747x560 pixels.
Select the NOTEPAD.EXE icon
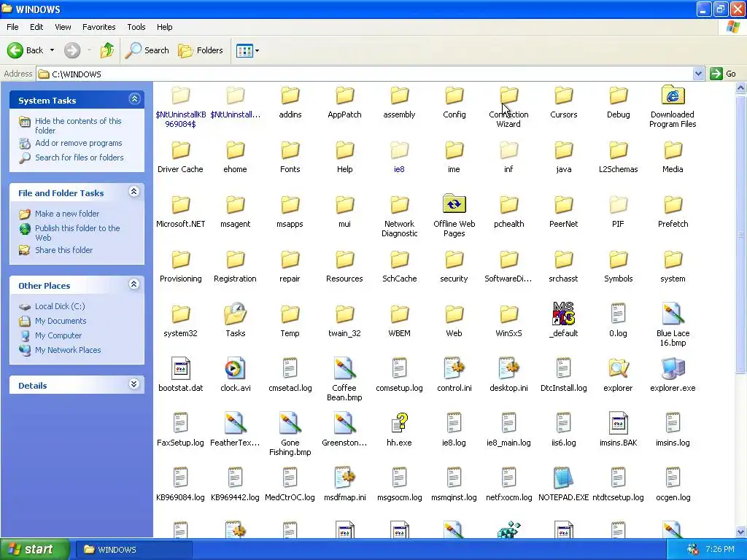tap(564, 478)
